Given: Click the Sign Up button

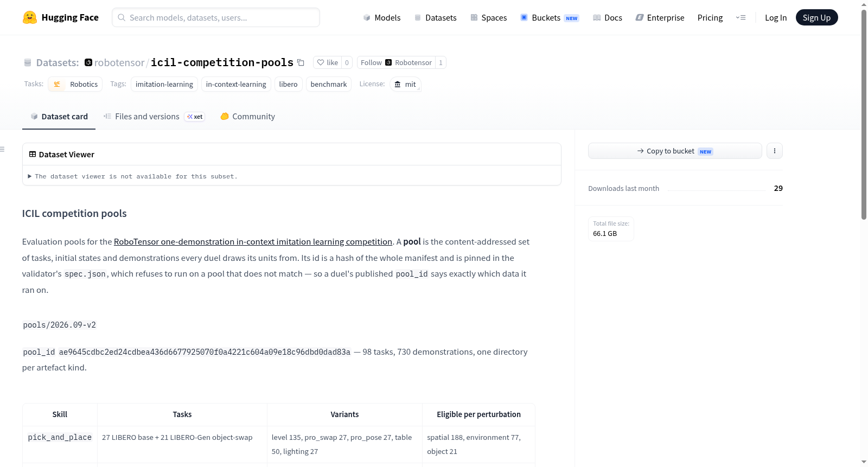Looking at the screenshot, I should pyautogui.click(x=817, y=17).
